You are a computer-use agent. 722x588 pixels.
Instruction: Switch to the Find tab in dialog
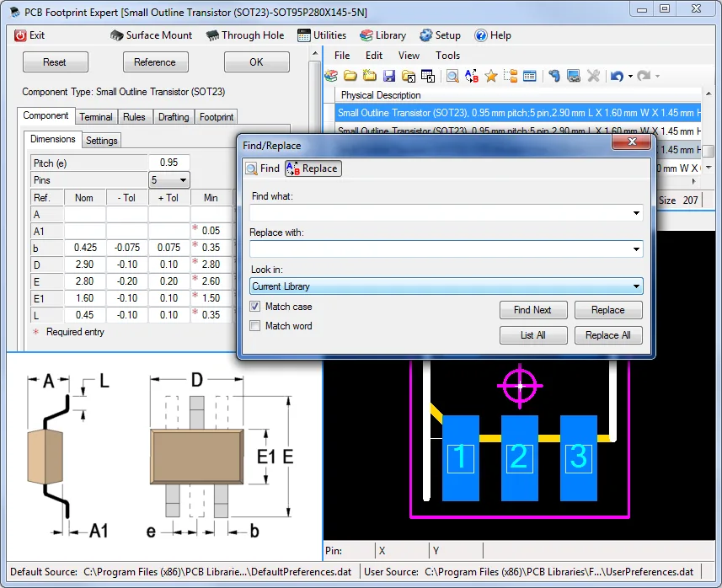coord(263,168)
